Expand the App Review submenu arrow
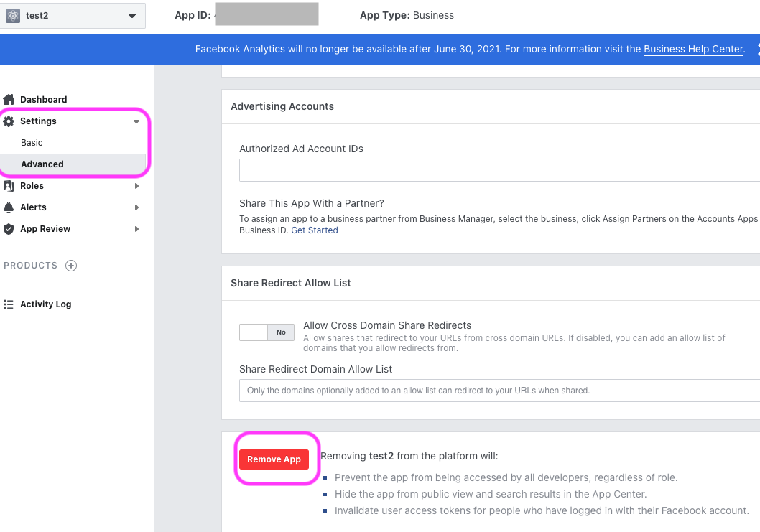 pos(136,229)
